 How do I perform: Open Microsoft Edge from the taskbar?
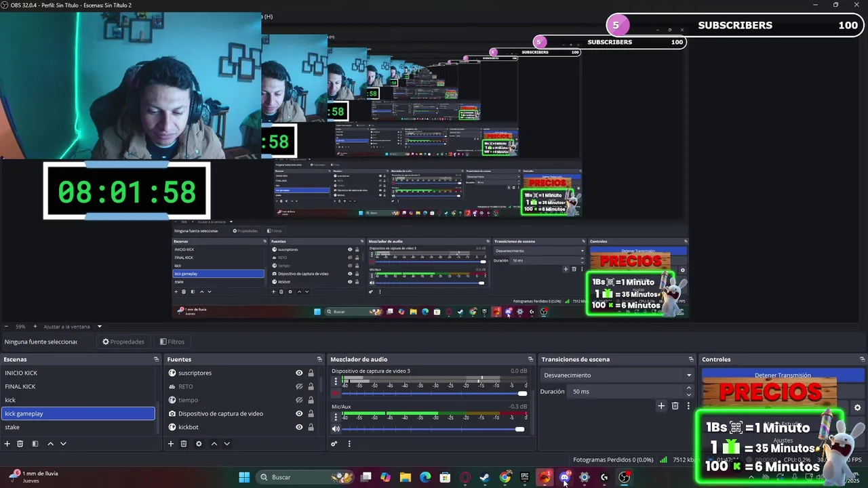[425, 477]
